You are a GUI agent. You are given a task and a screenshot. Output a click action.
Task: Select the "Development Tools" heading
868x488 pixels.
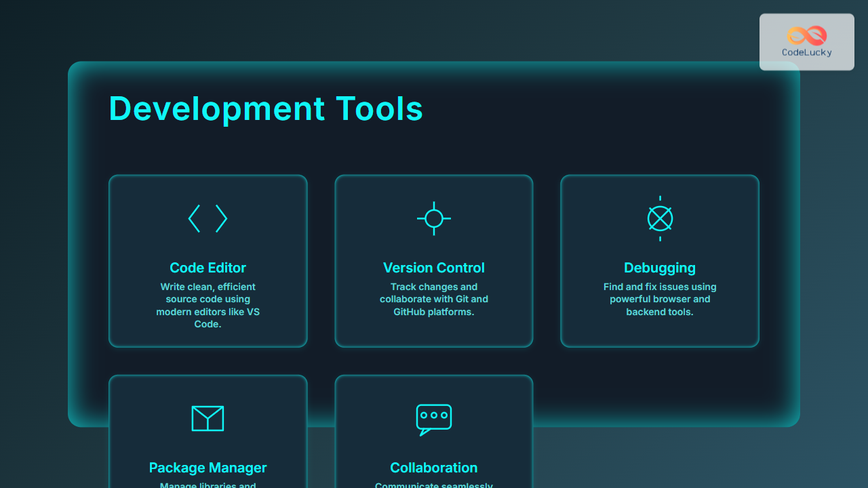coord(266,108)
